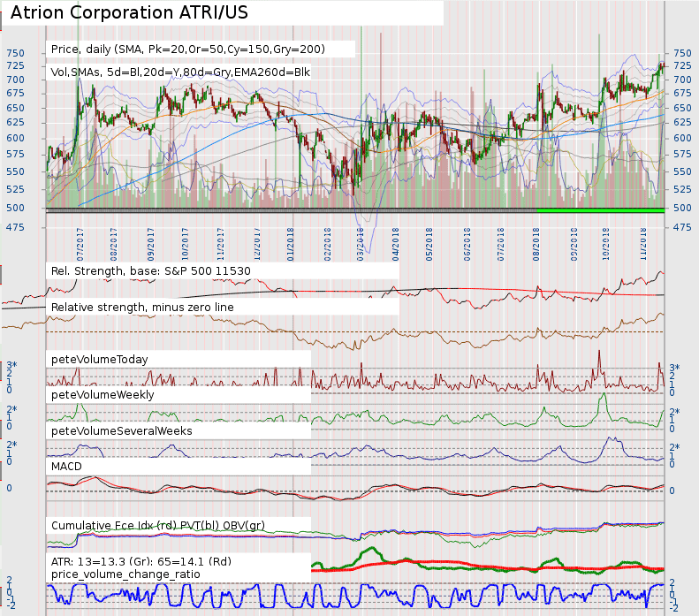The width and height of the screenshot is (699, 616).
Task: Select the 'peteVolumeSeveralWeeks' panel label
Action: tap(122, 431)
